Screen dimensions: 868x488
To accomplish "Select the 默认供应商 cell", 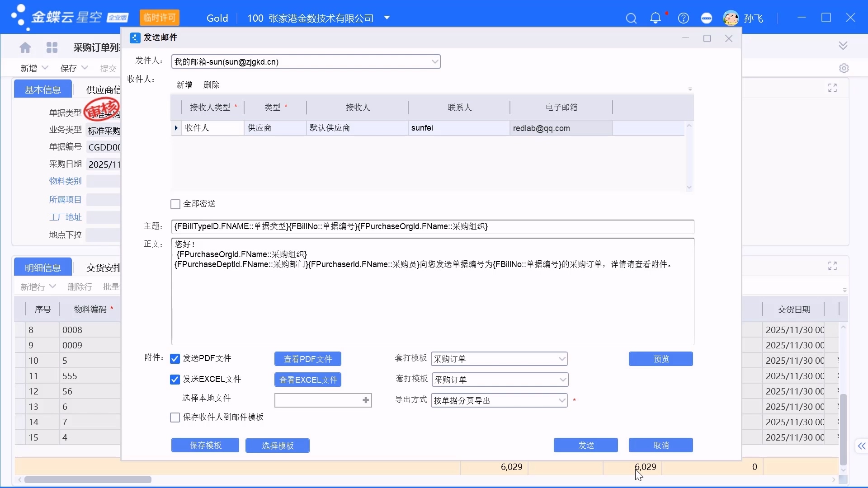I will pyautogui.click(x=357, y=128).
